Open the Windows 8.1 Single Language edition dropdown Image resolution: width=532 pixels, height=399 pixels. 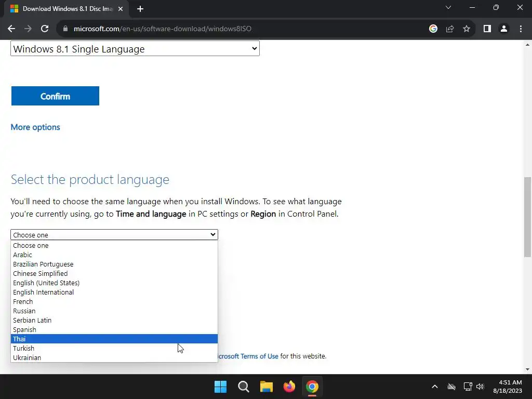point(135,48)
